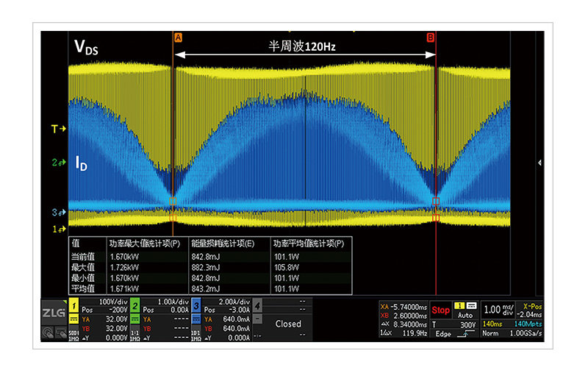Click the Stop acquisition button
The width and height of the screenshot is (588, 390).
coord(440,310)
